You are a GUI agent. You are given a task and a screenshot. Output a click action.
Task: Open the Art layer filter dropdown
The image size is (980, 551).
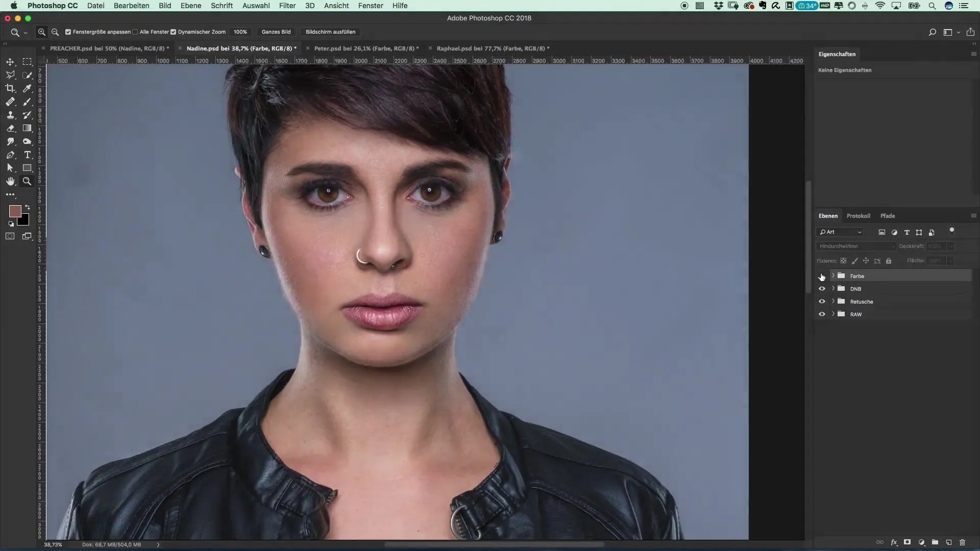click(840, 232)
